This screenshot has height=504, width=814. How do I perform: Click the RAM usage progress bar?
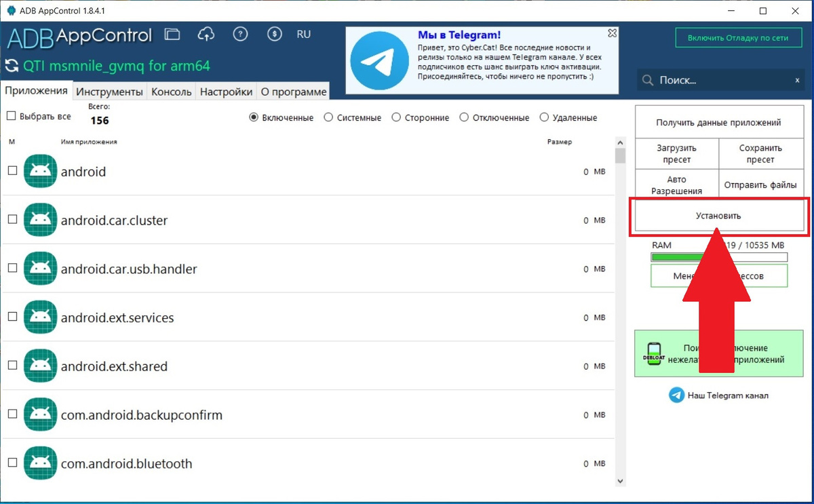[x=719, y=257]
